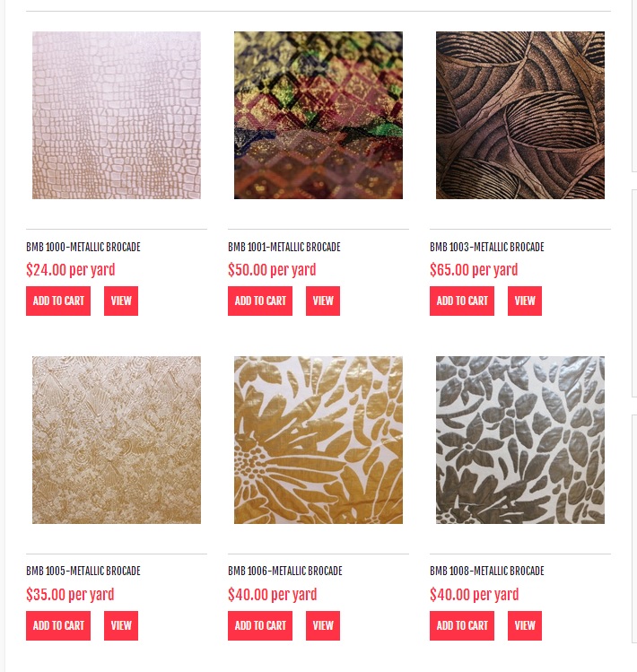Screen dimensions: 637x672
Task: Click the BMB 1006-Metallic Brocade title link
Action: [x=285, y=572]
